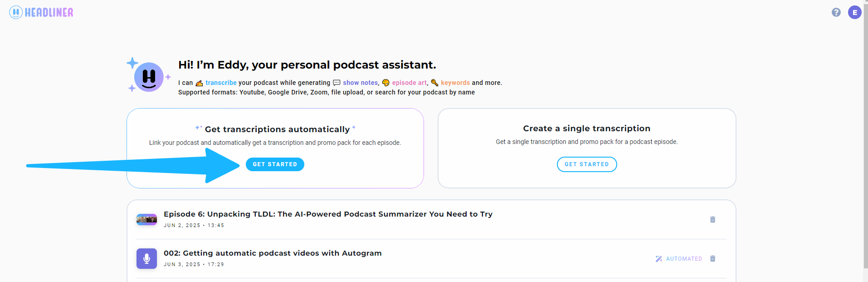Click the Headliner logo
This screenshot has width=868, height=282.
(x=41, y=12)
